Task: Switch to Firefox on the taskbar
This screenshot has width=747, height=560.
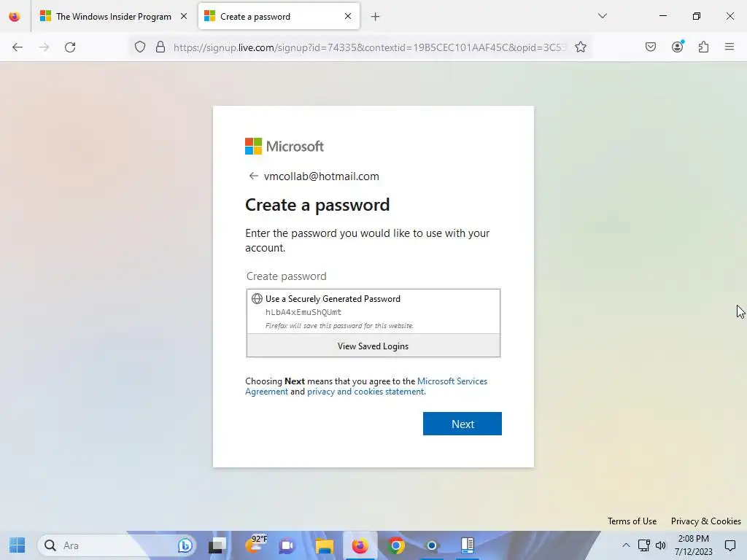Action: click(x=360, y=545)
